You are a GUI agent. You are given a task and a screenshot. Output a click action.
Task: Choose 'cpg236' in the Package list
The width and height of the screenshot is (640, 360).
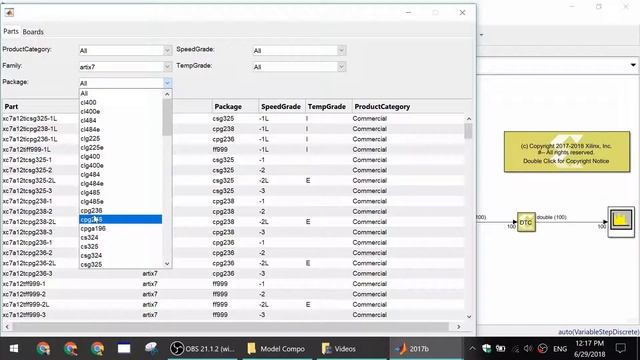[x=120, y=211]
